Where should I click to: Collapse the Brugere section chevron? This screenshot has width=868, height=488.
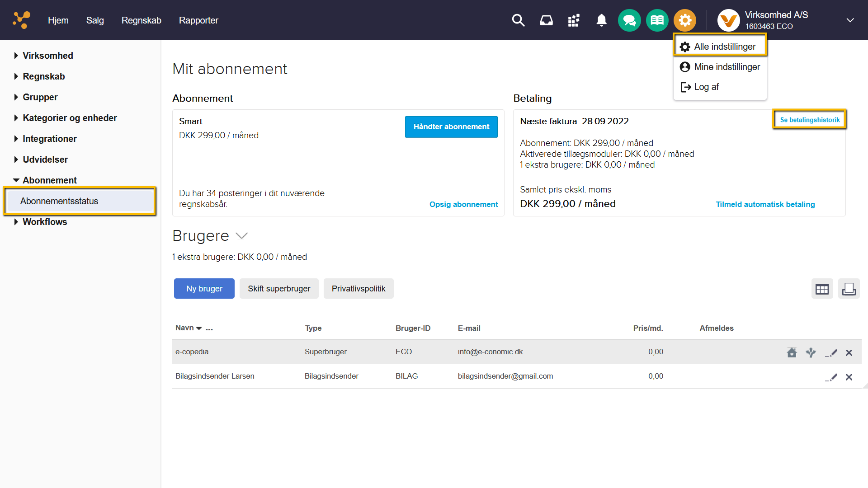point(242,235)
